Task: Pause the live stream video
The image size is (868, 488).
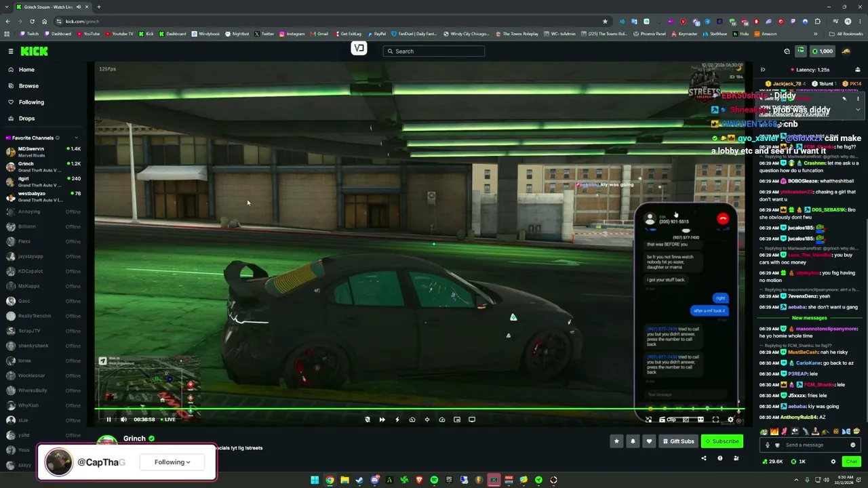Action: [x=108, y=420]
